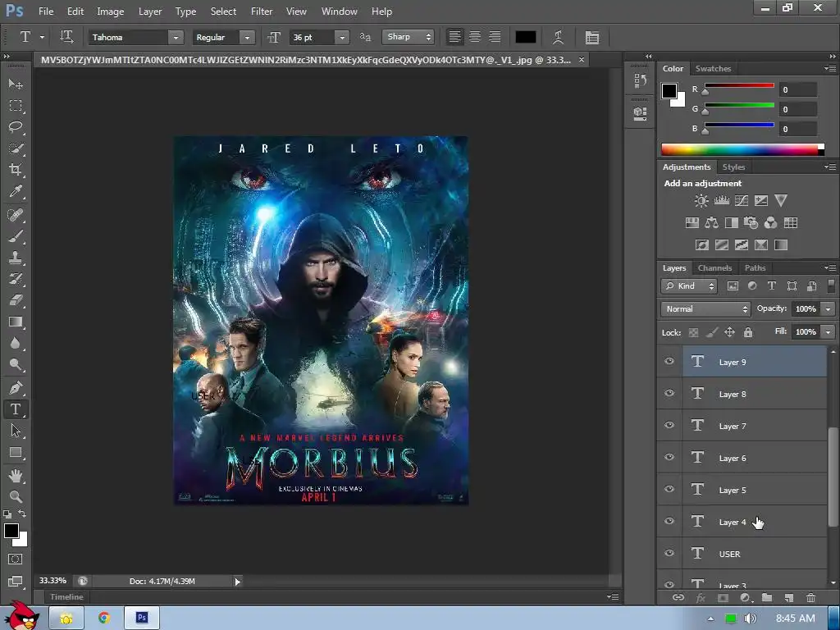Select the Hand tool
Screen dimensions: 840x630
pos(16,476)
